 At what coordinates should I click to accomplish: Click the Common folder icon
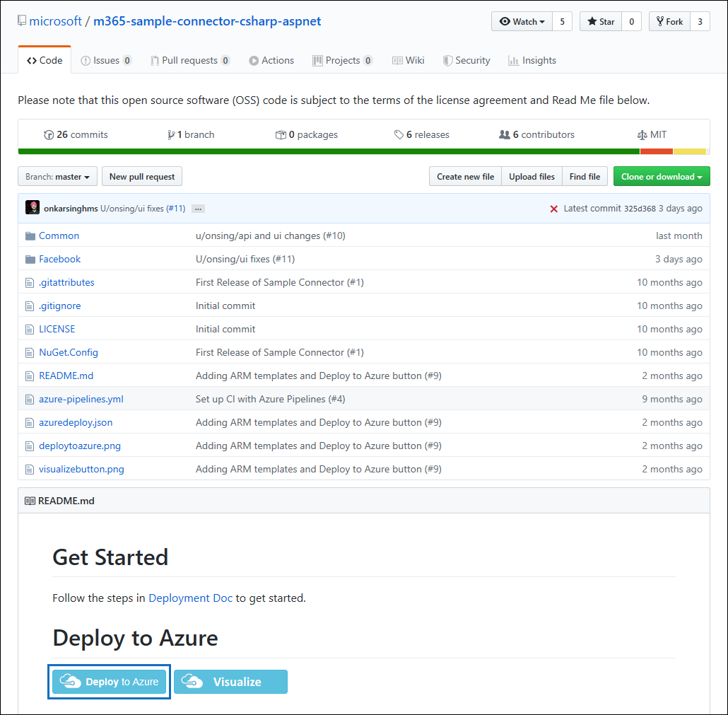coord(30,236)
